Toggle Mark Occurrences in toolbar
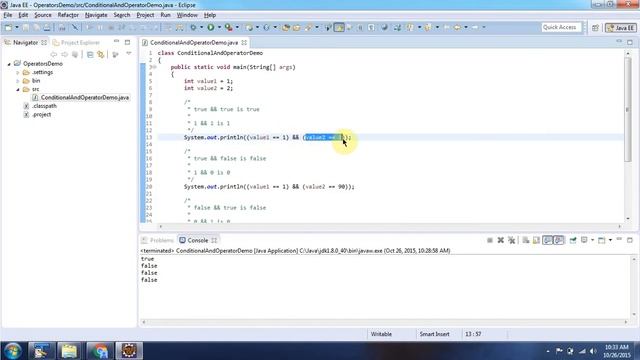 click(339, 27)
